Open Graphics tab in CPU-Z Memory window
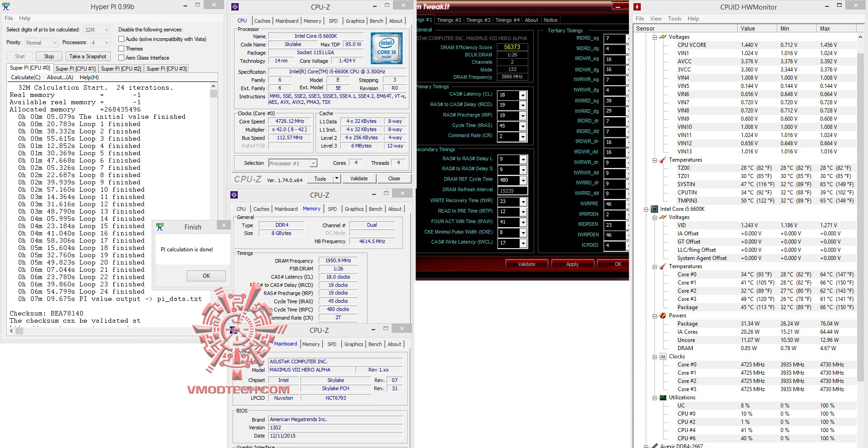 pos(354,209)
